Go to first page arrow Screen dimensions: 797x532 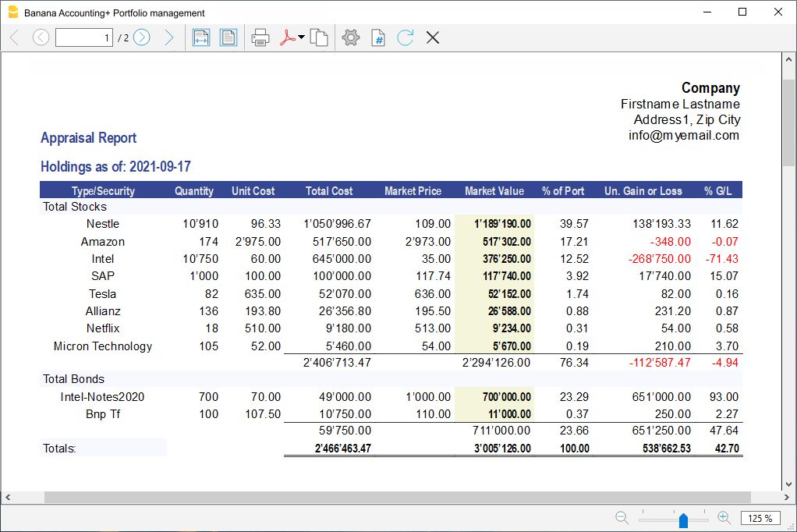(14, 37)
